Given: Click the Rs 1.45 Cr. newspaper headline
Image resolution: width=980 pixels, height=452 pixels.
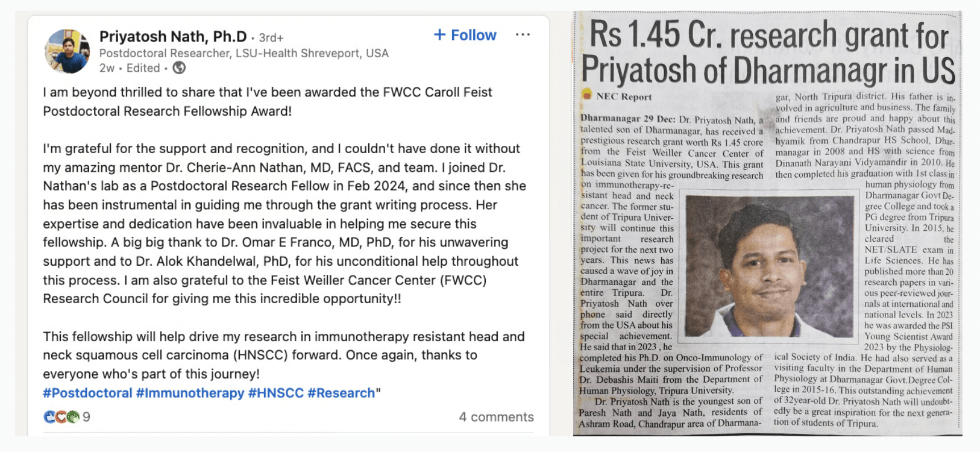Looking at the screenshot, I should tap(767, 52).
